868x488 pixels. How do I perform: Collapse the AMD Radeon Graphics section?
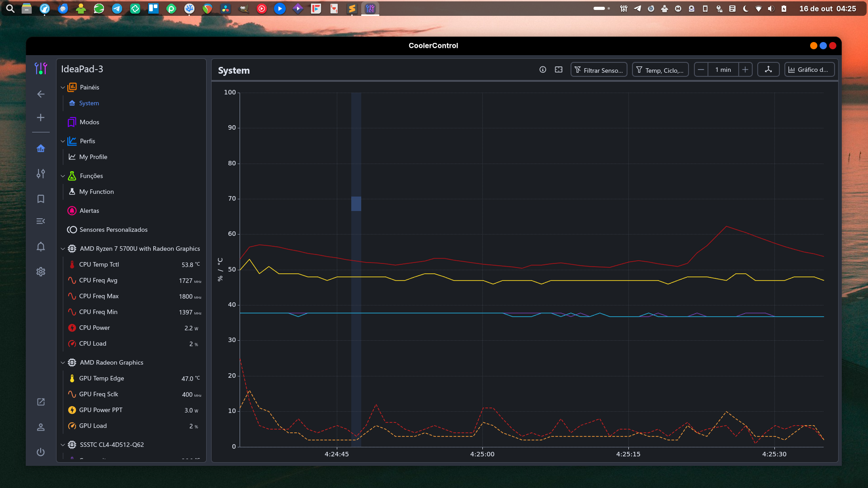point(63,362)
